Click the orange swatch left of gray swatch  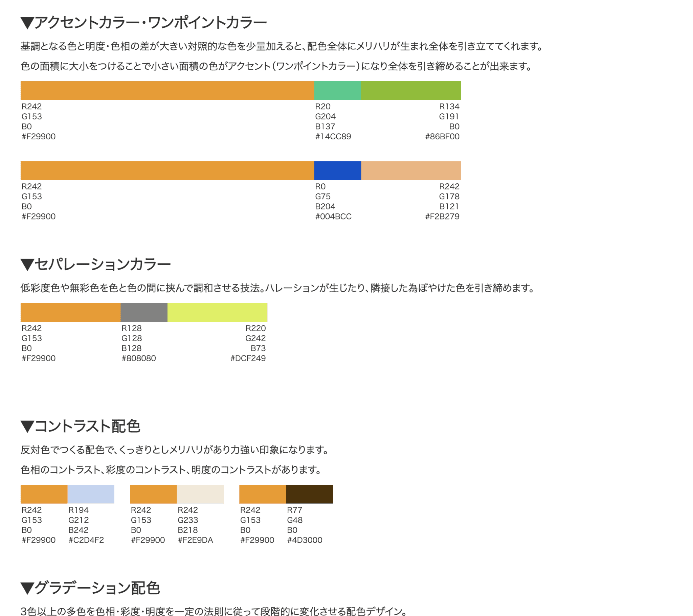tap(70, 312)
